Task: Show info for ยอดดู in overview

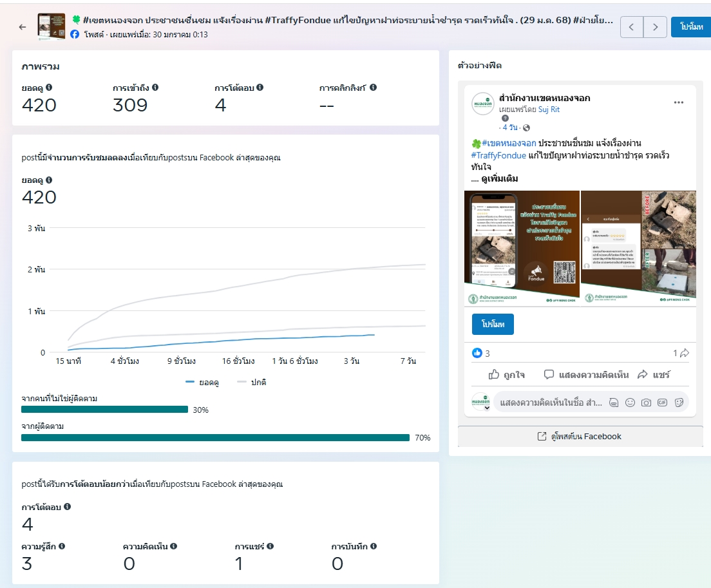Action: coord(49,88)
